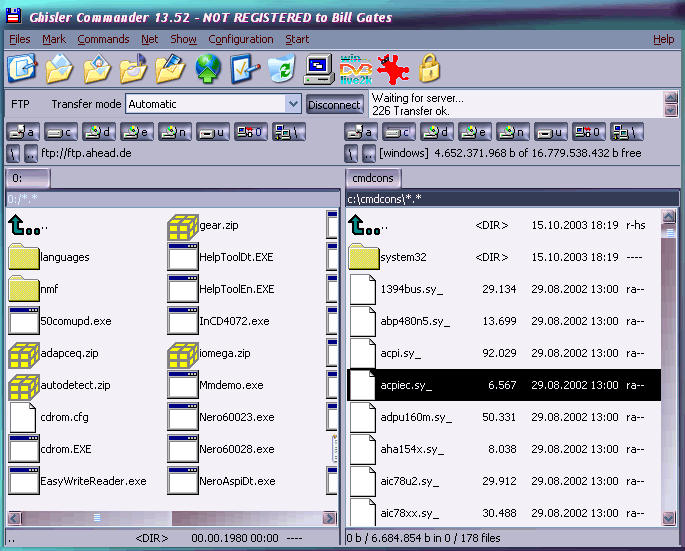Click the Win DVD live2k toolbar icon
This screenshot has height=551, width=685.
point(355,69)
